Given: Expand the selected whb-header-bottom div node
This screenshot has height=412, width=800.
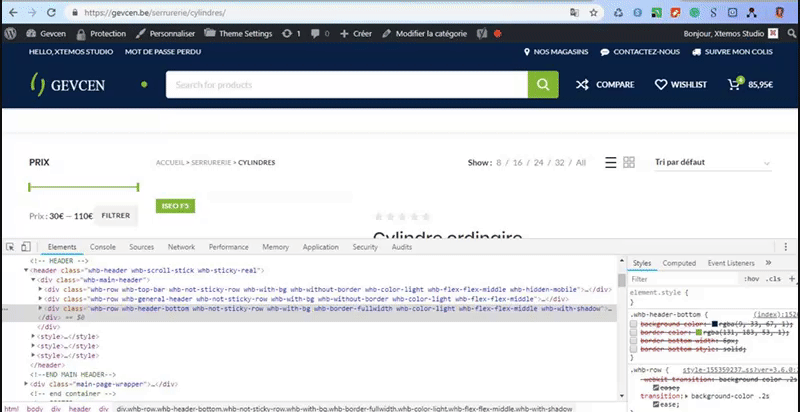Looking at the screenshot, I should point(40,308).
